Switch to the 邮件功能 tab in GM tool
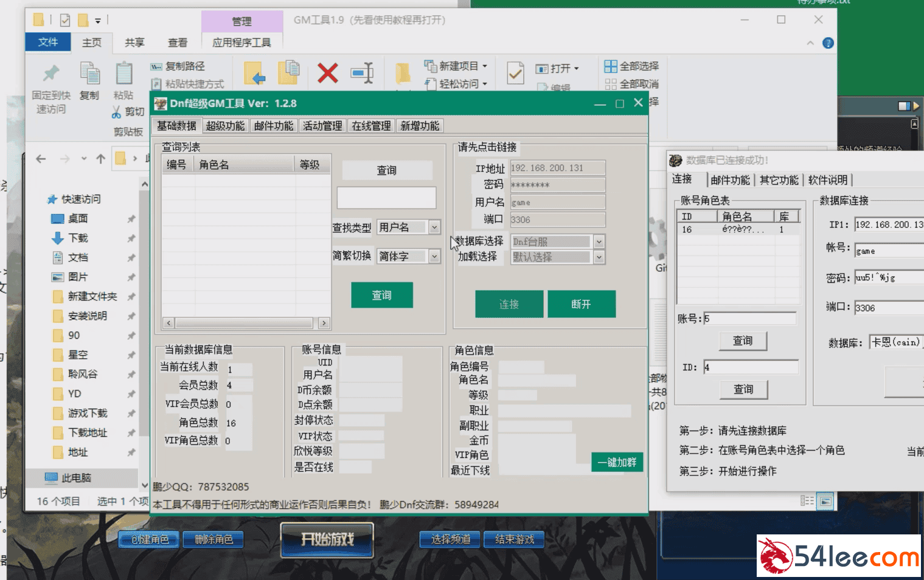This screenshot has height=580, width=924. [274, 126]
